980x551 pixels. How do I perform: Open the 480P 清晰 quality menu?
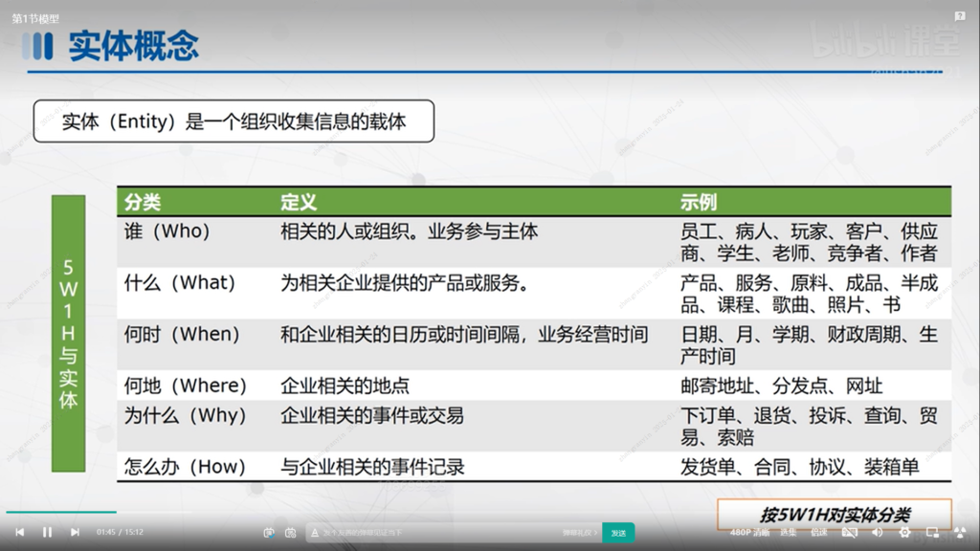pos(749,532)
